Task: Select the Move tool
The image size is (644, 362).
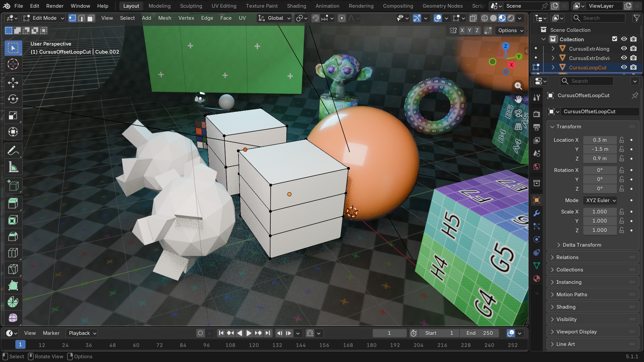Action: pos(13,82)
